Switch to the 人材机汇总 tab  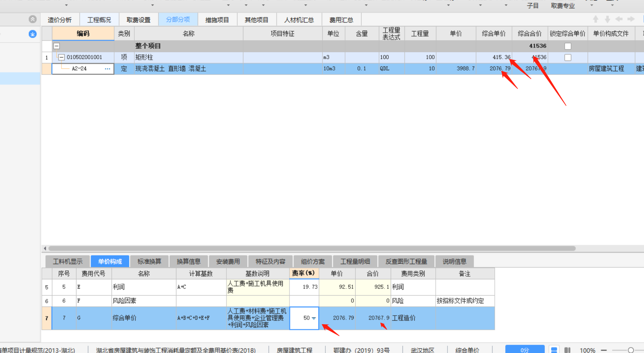tap(299, 20)
